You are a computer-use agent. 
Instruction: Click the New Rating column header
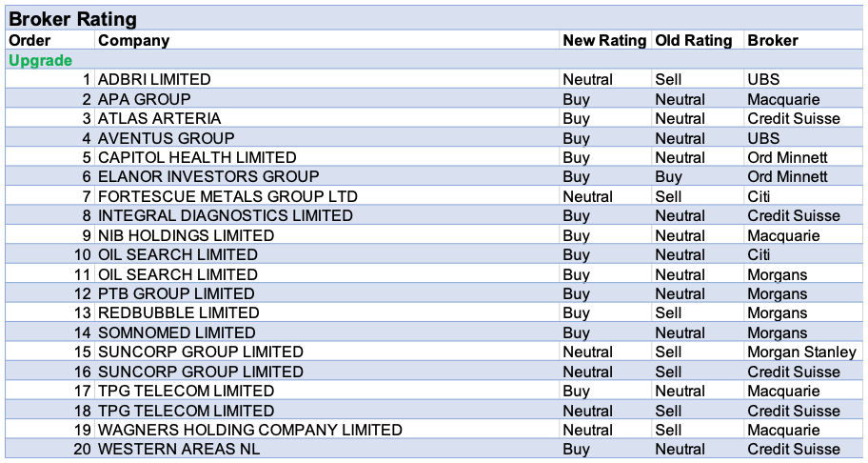pos(604,40)
